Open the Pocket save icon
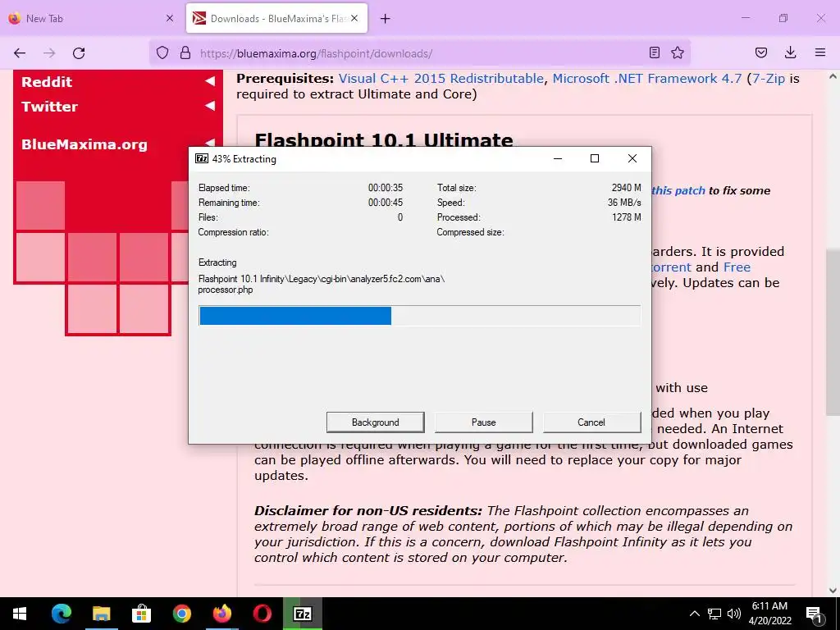The height and width of the screenshot is (630, 840). [x=761, y=52]
